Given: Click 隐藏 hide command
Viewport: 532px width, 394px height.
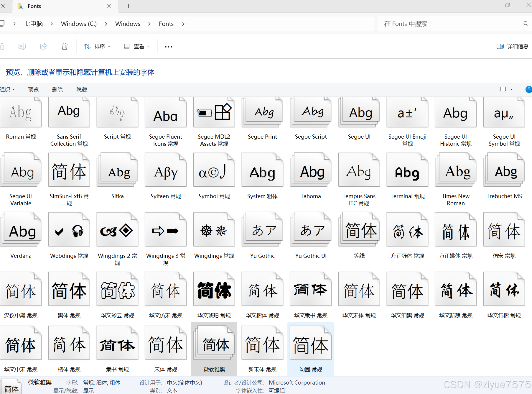Looking at the screenshot, I should coord(82,89).
